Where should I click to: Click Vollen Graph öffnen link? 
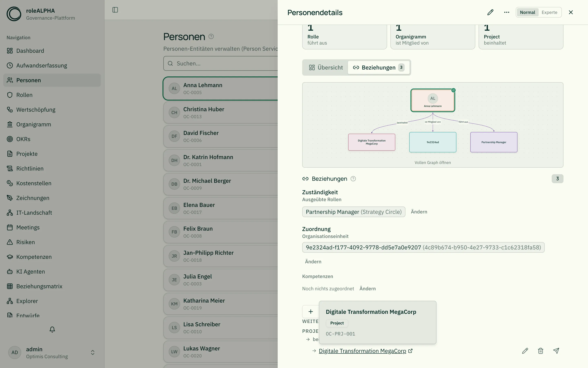[432, 163]
